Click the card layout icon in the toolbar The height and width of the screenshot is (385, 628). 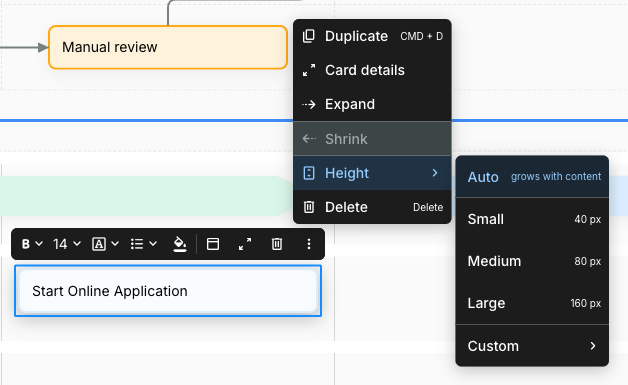213,244
